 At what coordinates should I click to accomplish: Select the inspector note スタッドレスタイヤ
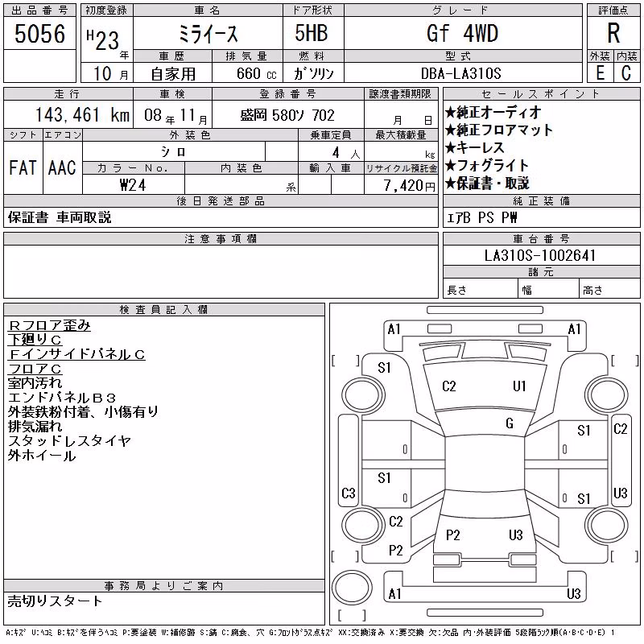pyautogui.click(x=69, y=440)
